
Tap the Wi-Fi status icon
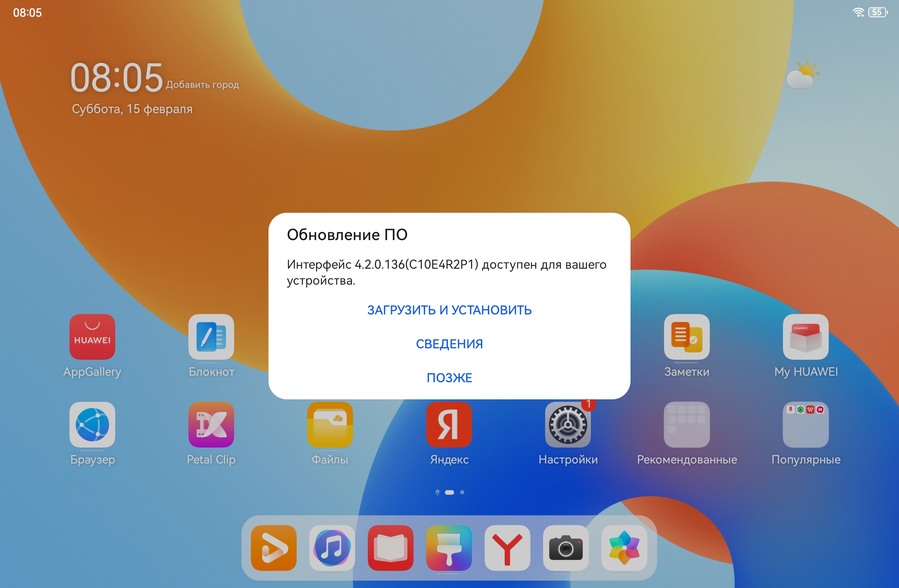coord(859,12)
